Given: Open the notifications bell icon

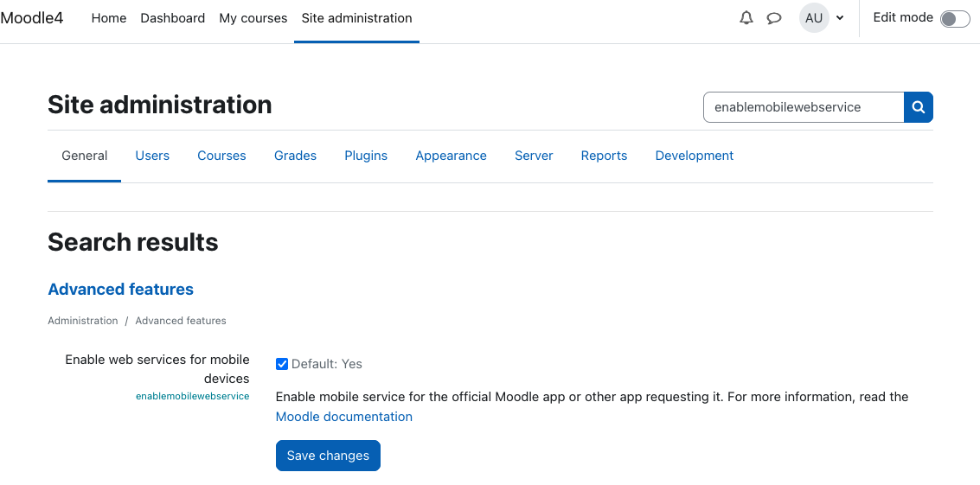Looking at the screenshot, I should pos(746,18).
